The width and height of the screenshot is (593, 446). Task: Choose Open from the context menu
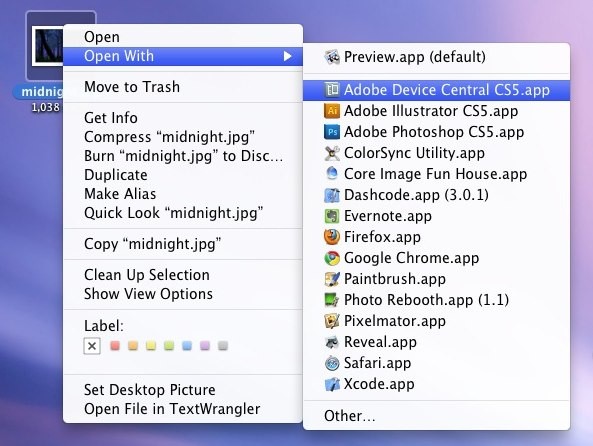coord(183,37)
